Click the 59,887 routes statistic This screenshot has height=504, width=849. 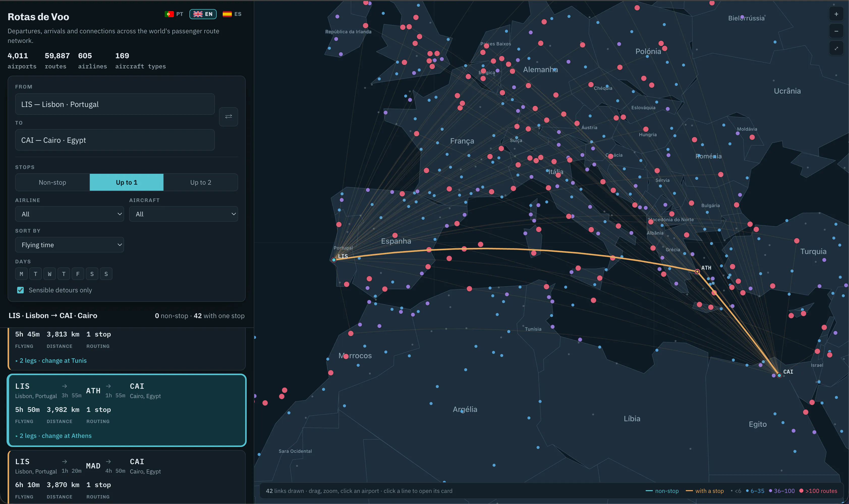click(57, 61)
